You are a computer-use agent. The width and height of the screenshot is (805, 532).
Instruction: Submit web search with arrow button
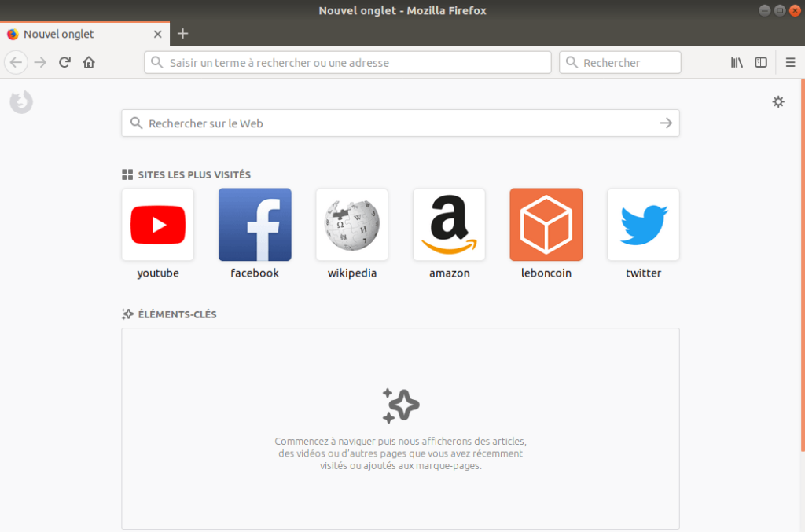666,123
